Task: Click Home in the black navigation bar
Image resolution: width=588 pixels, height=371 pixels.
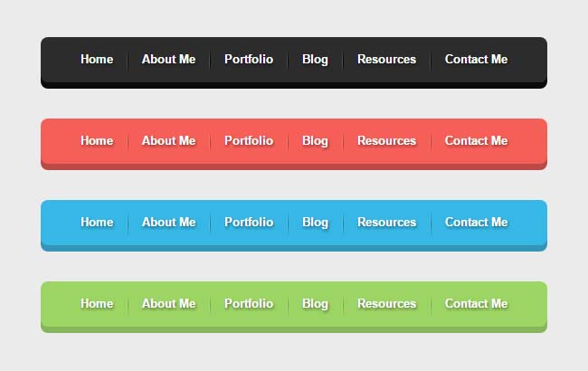Action: tap(97, 60)
